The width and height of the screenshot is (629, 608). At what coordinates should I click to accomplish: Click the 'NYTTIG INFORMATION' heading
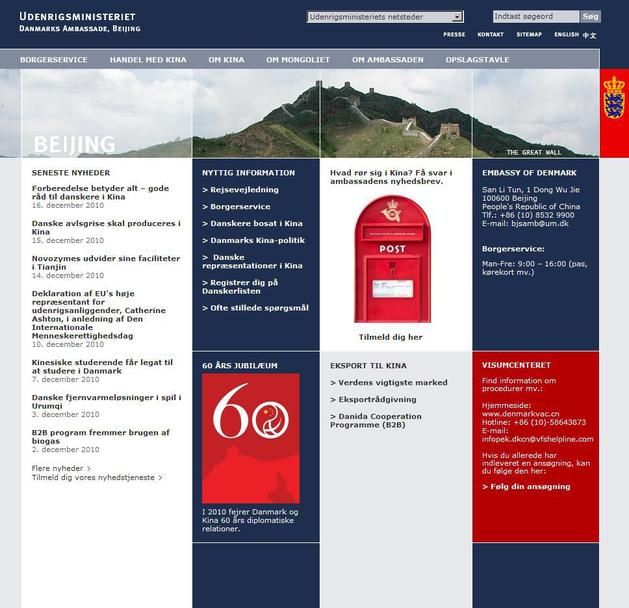click(248, 173)
